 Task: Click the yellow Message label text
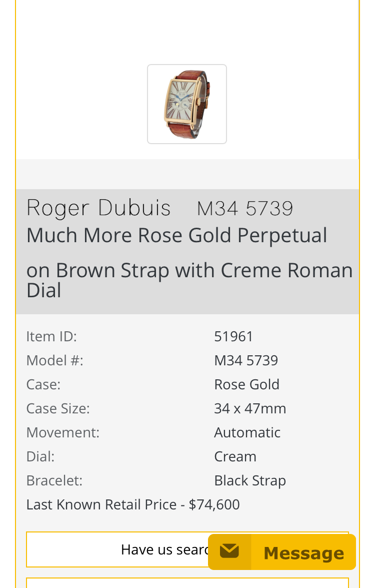(303, 553)
